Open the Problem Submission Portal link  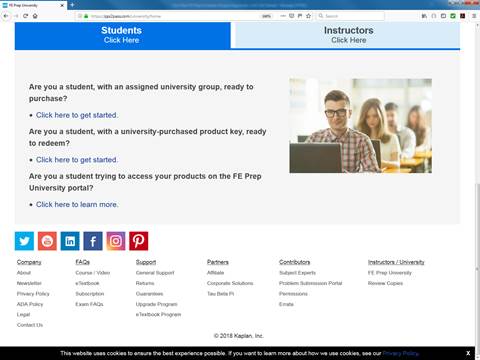click(x=311, y=283)
